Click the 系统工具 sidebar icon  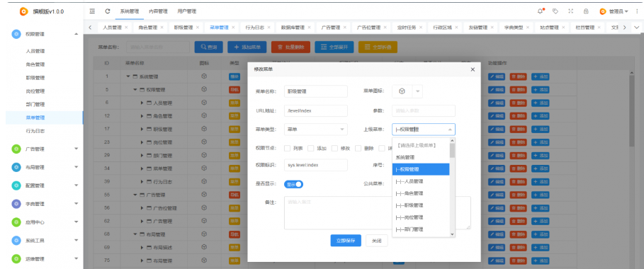tap(16, 240)
